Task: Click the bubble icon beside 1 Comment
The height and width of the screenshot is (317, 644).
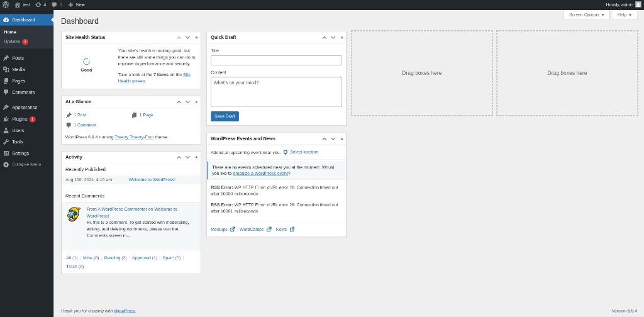Action: pyautogui.click(x=69, y=125)
